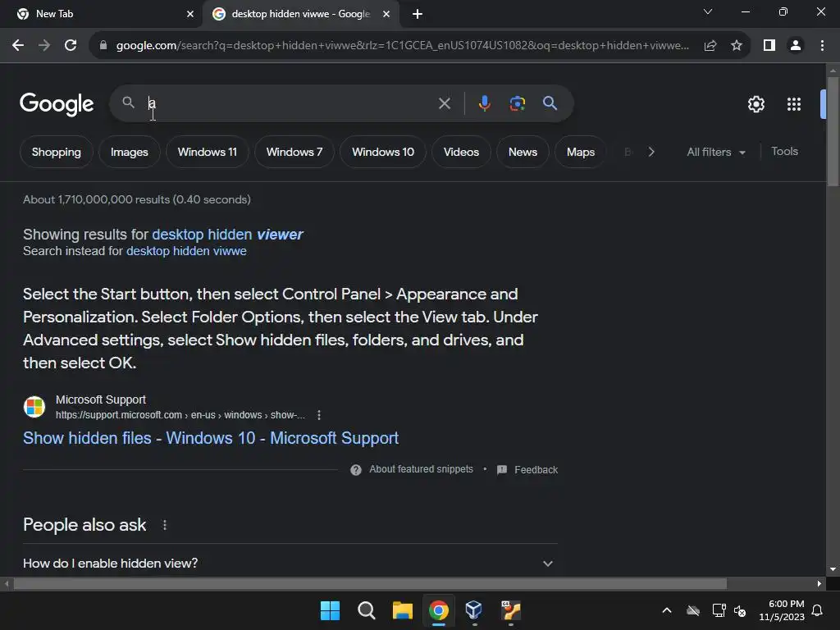Click the scroll right arrow
Screen dimensions: 840x630
(819, 583)
